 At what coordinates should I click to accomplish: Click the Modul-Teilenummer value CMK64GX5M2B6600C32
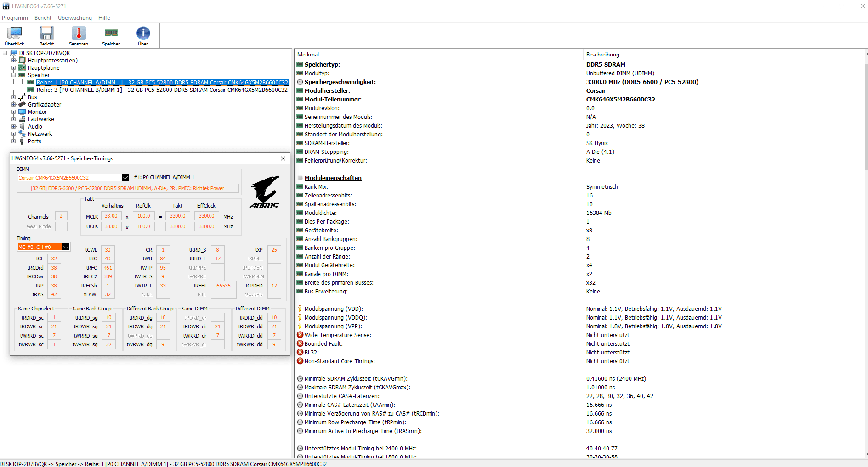pos(621,100)
